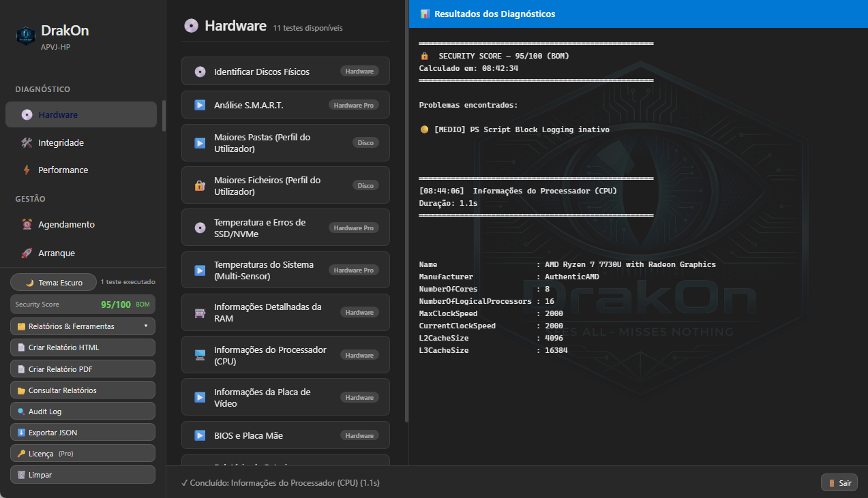The height and width of the screenshot is (498, 868).
Task: Click play icon next to BIOS e Placa Mãe
Action: click(200, 435)
